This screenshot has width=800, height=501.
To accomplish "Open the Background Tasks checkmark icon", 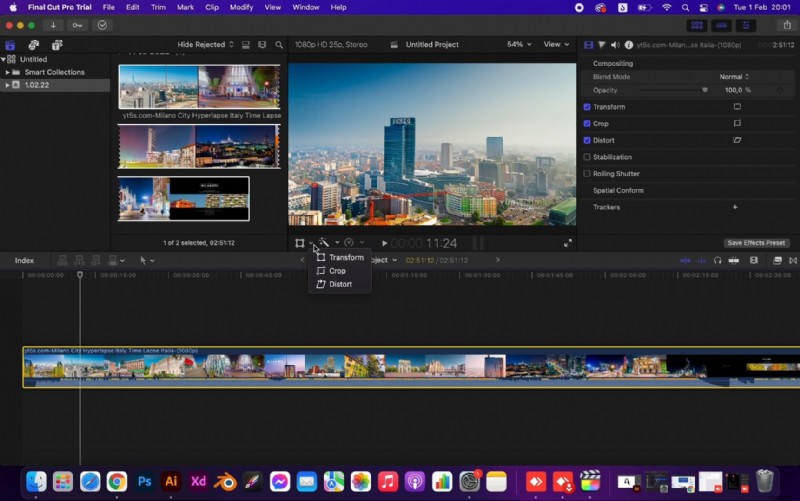I will tap(102, 25).
